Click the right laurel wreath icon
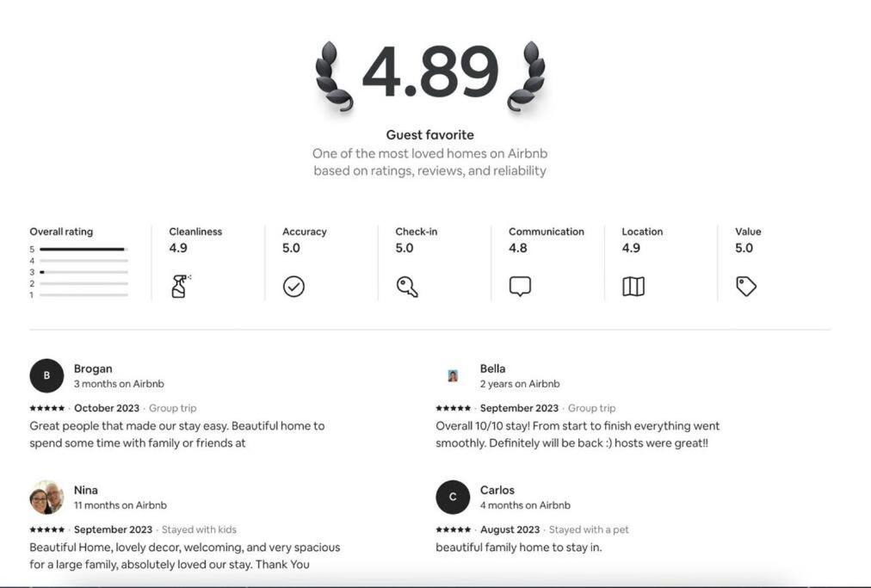Image resolution: width=871 pixels, height=588 pixels. coord(526,77)
